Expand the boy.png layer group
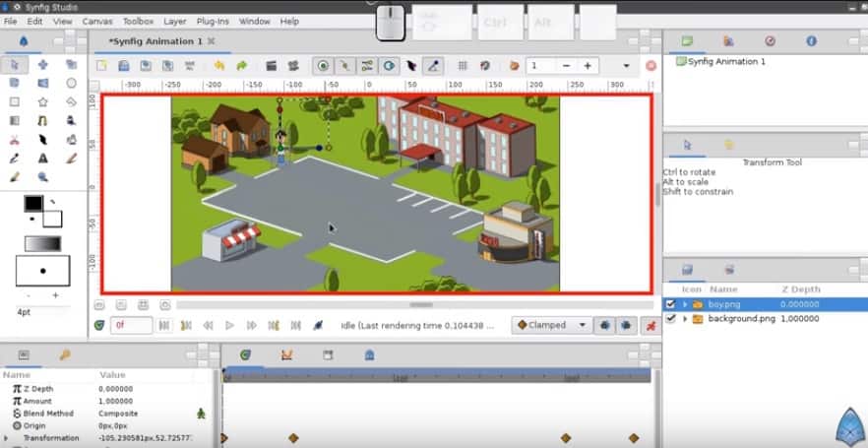The width and height of the screenshot is (868, 448). click(x=685, y=304)
